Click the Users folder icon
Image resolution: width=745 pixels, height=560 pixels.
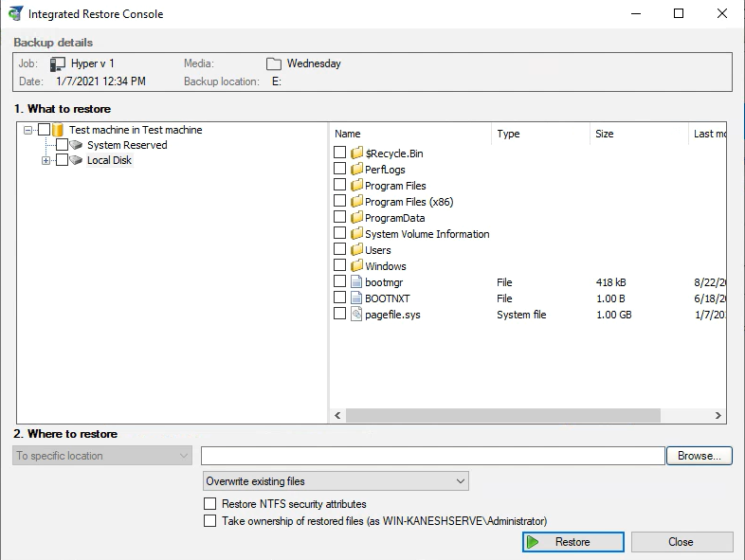(x=357, y=250)
